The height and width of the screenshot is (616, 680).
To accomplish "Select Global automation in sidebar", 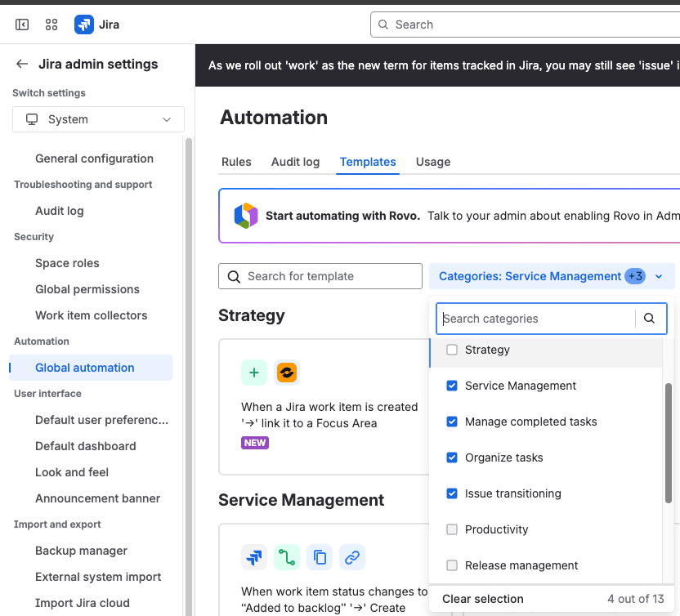I will click(x=91, y=368).
